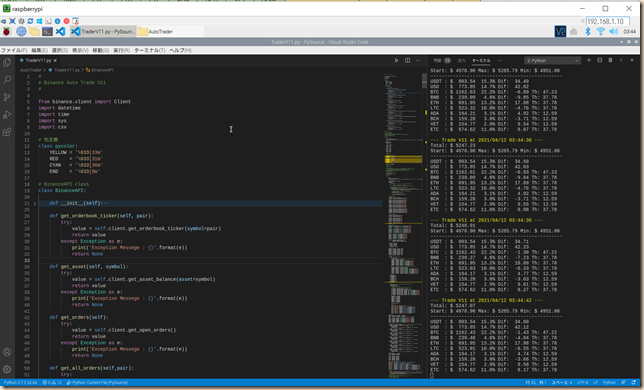Screen dimensions: 644x390
Task: Open the Explorer view in activity bar
Action: tap(7, 62)
